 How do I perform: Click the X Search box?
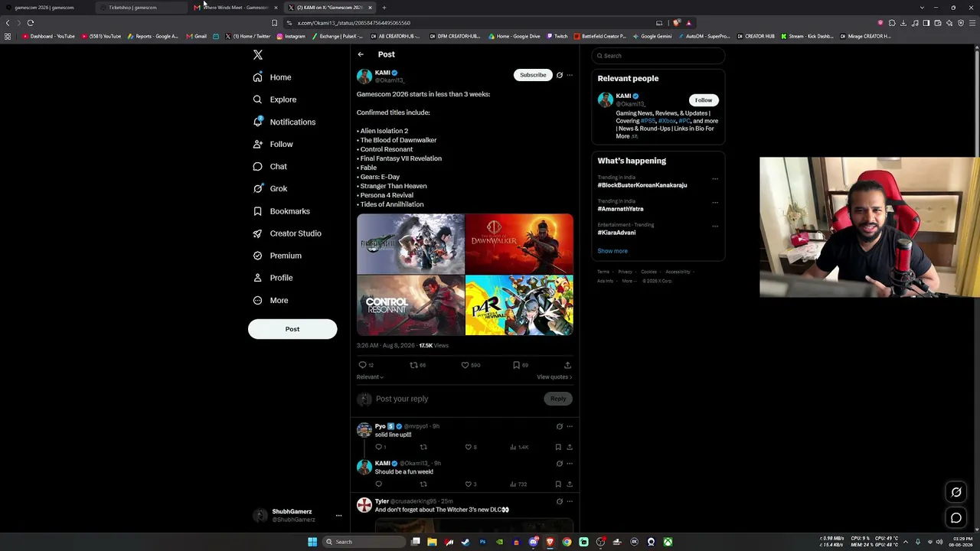click(x=658, y=56)
